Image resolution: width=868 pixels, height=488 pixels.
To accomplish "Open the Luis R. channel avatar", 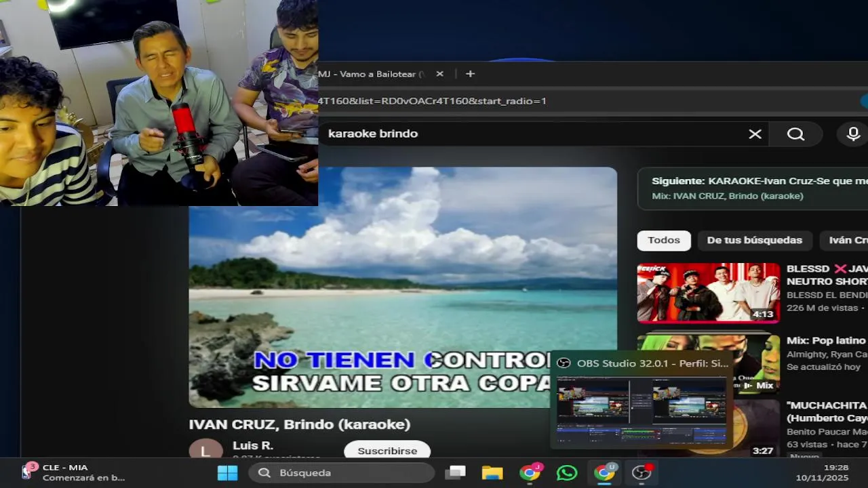I will click(x=205, y=449).
